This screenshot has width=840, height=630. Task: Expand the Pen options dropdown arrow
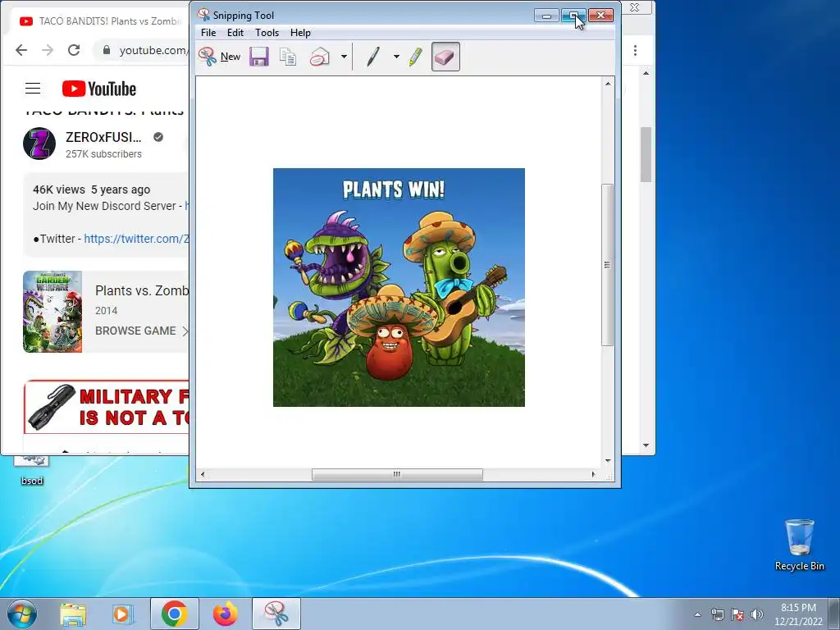(396, 57)
